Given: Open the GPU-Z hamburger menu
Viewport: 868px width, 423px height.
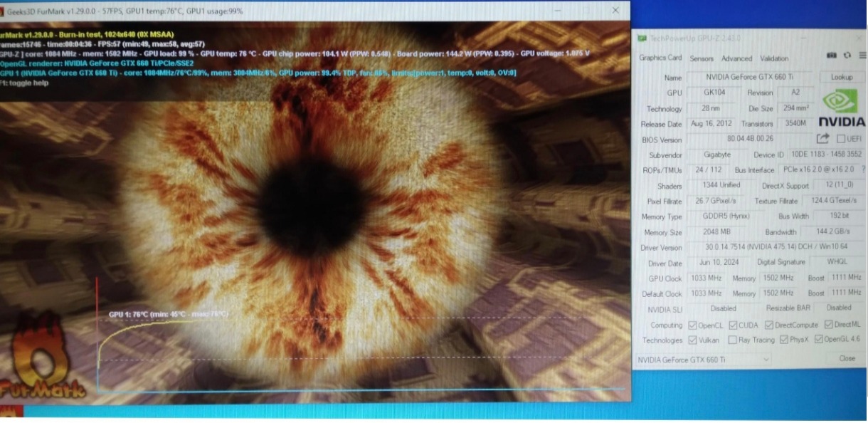Looking at the screenshot, I should (862, 56).
